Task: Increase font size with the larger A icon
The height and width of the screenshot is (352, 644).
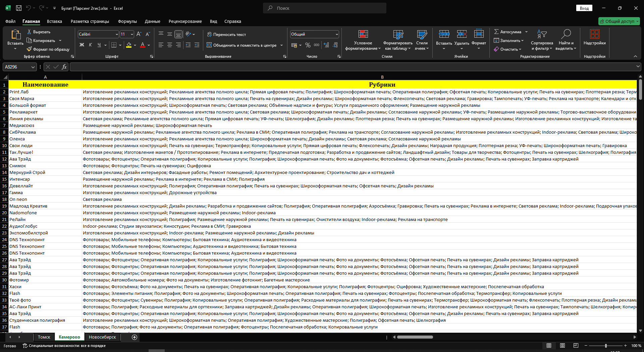Action: point(139,34)
